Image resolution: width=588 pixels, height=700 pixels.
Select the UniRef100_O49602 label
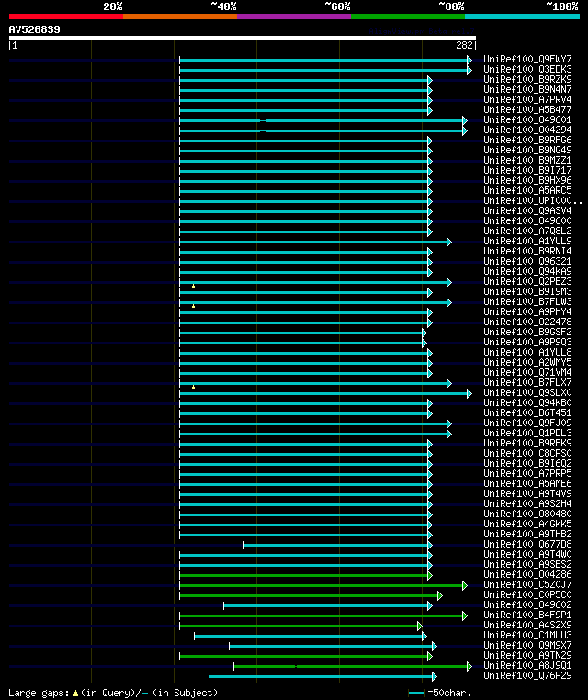(x=527, y=604)
